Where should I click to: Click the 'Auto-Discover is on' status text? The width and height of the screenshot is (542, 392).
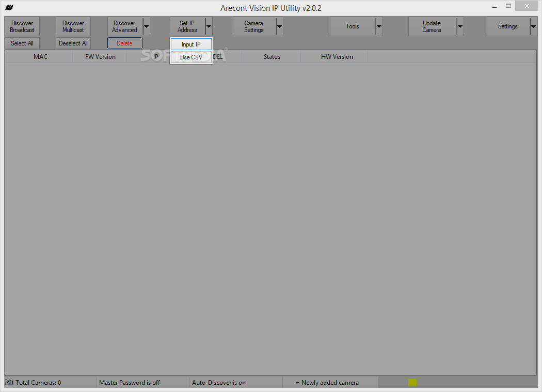click(219, 383)
